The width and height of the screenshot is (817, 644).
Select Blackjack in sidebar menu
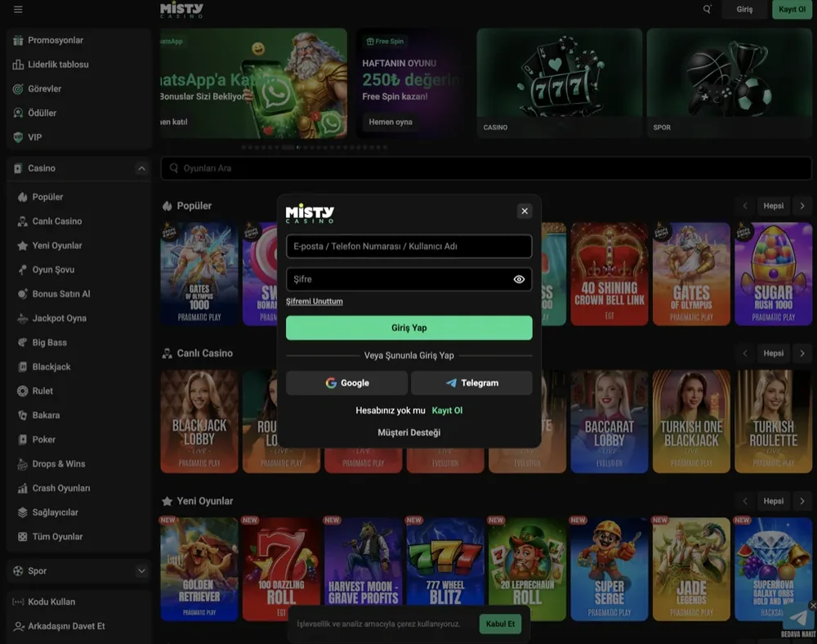point(78,367)
